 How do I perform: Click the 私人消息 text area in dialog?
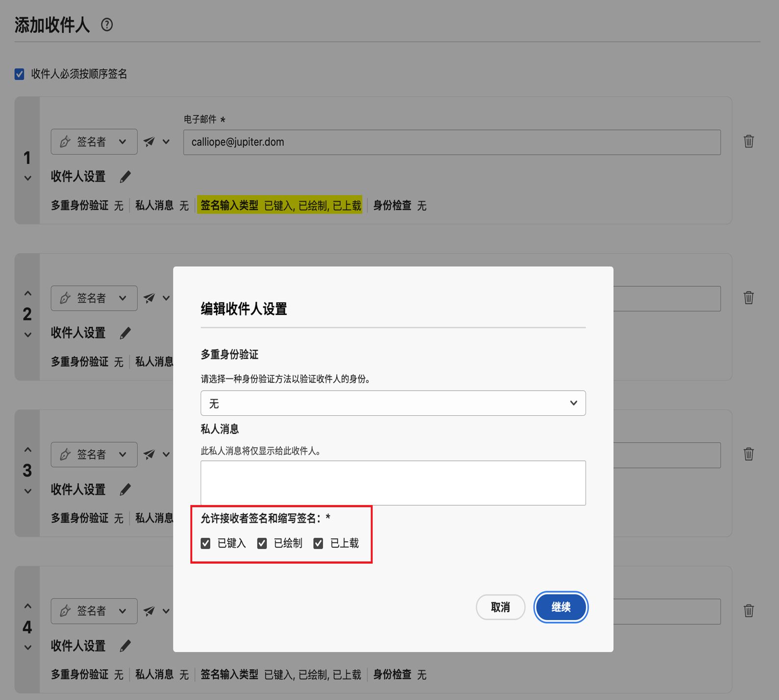coord(393,483)
